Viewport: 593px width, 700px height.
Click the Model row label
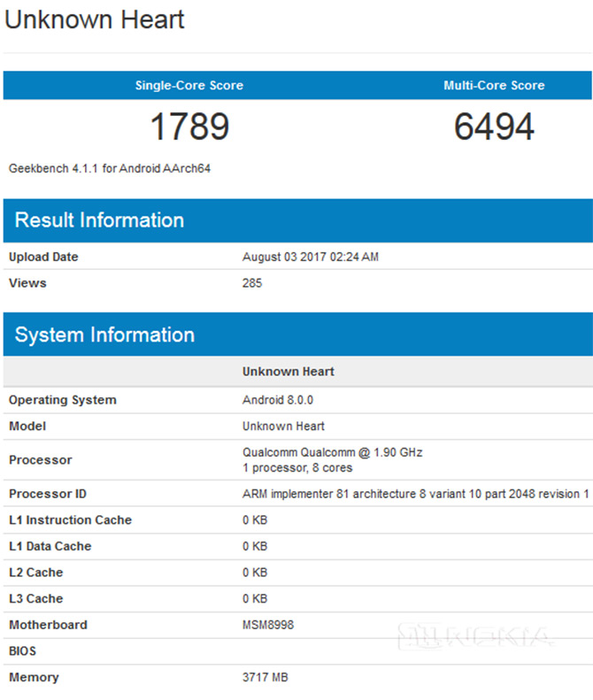[27, 426]
